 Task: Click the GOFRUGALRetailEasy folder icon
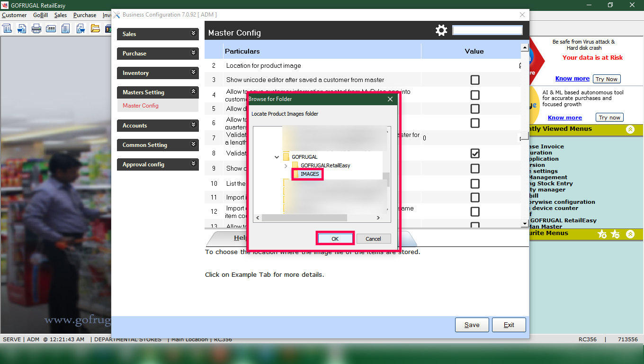click(x=295, y=165)
